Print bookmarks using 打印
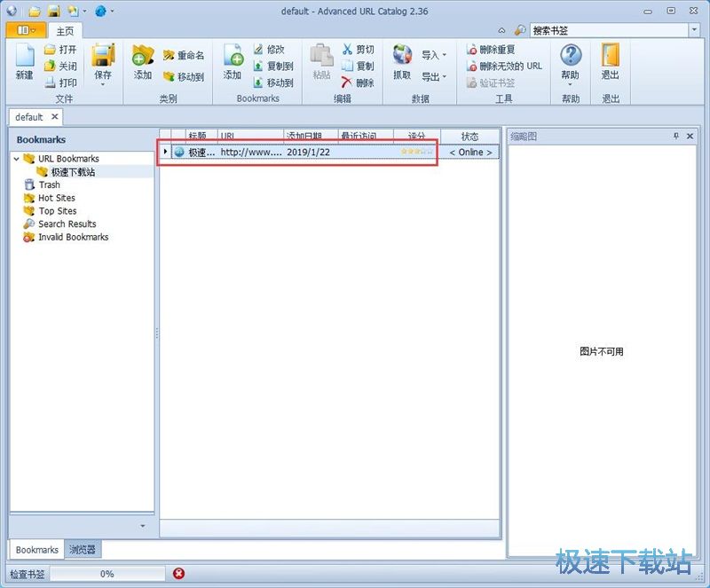Image resolution: width=710 pixels, height=588 pixels. 60,82
